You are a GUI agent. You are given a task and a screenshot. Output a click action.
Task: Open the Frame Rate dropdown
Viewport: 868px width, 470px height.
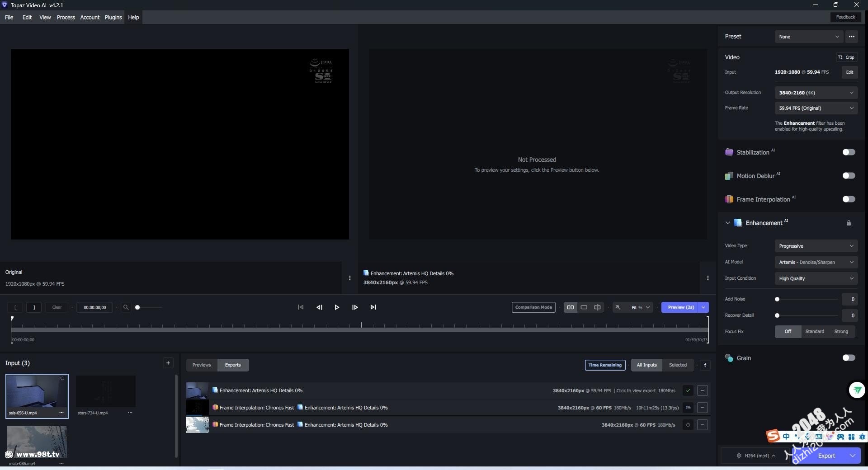click(x=816, y=108)
